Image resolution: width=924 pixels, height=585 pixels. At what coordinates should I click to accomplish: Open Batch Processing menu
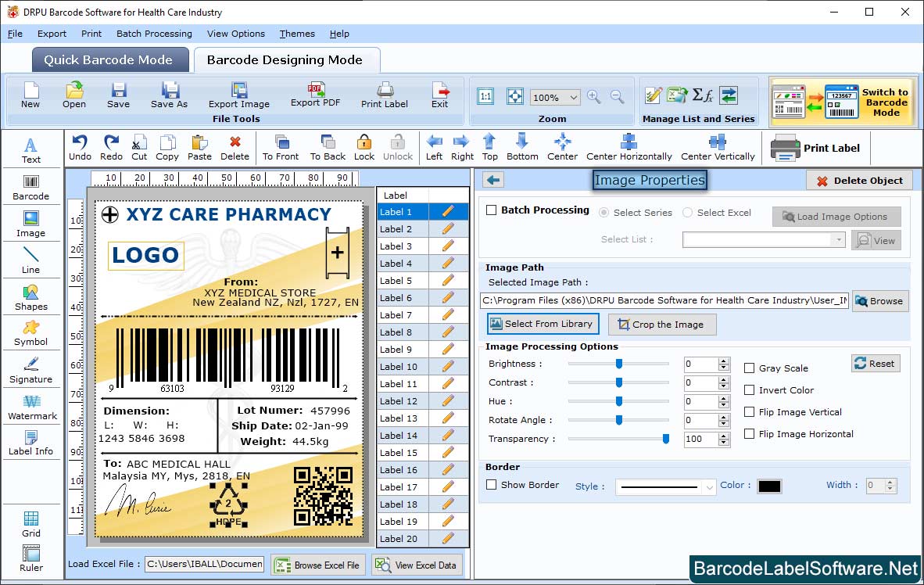[154, 34]
